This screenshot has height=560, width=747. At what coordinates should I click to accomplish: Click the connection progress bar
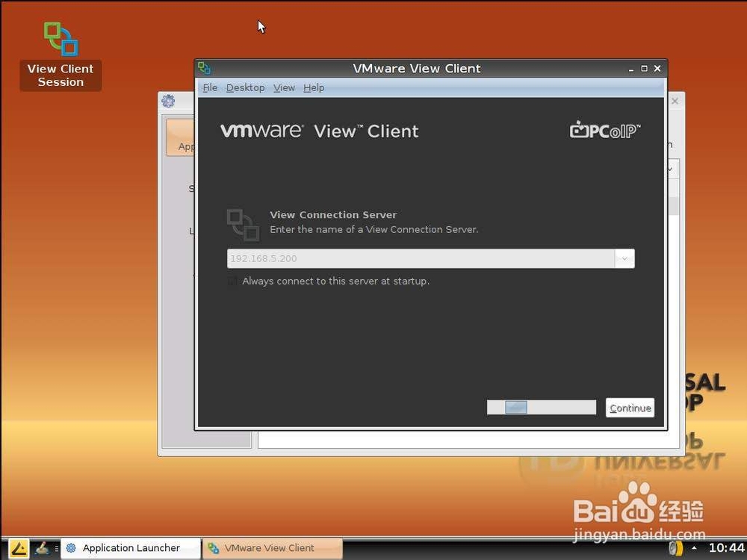[541, 407]
